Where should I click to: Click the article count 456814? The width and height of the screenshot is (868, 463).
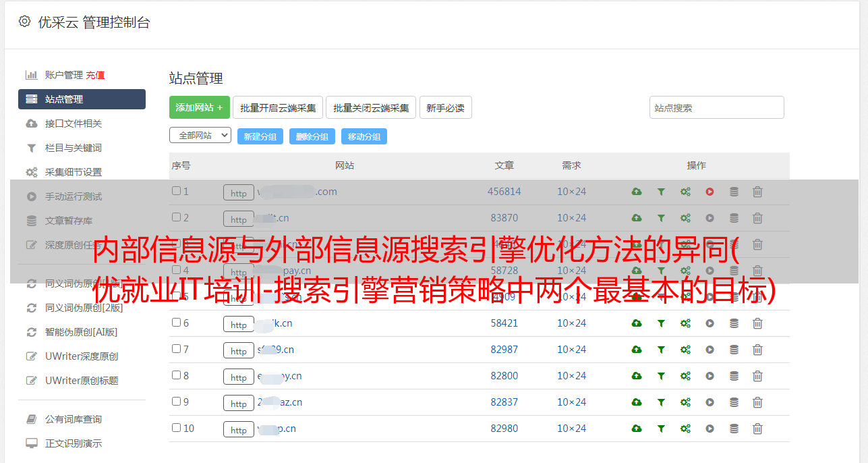(504, 192)
